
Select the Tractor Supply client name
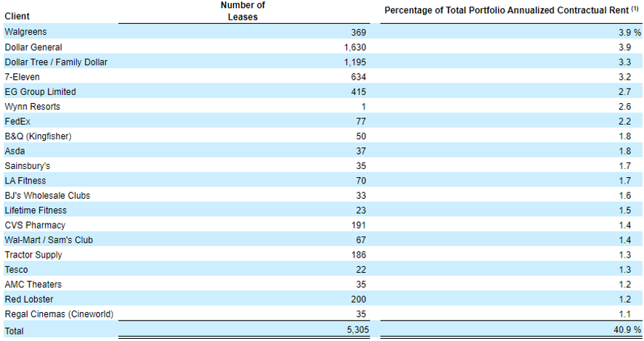click(33, 255)
